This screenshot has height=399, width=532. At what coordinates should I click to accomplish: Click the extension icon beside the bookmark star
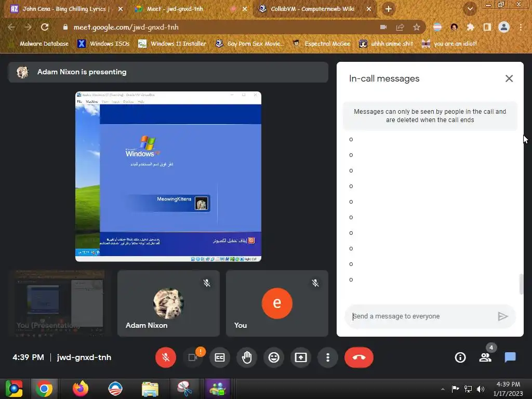tap(437, 27)
